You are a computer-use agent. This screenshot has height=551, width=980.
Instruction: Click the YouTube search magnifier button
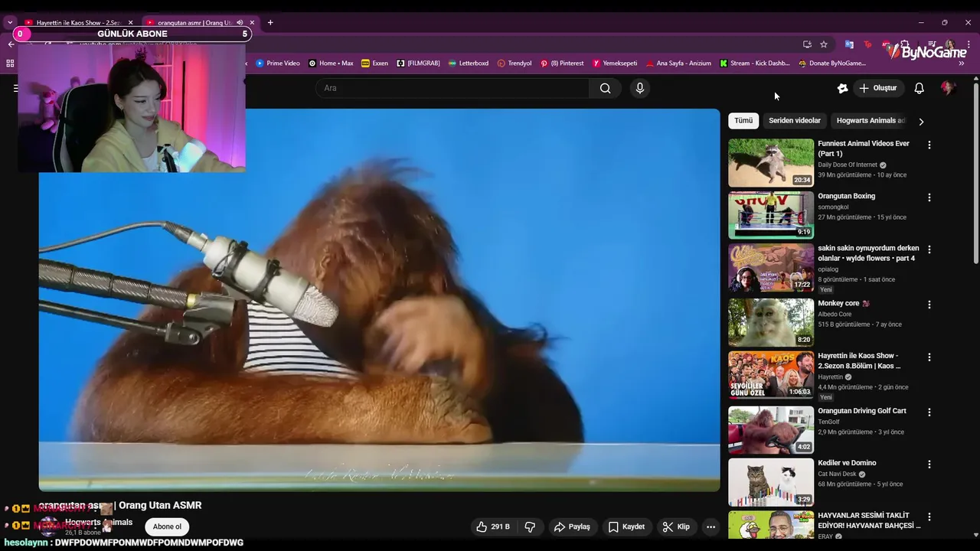(605, 88)
